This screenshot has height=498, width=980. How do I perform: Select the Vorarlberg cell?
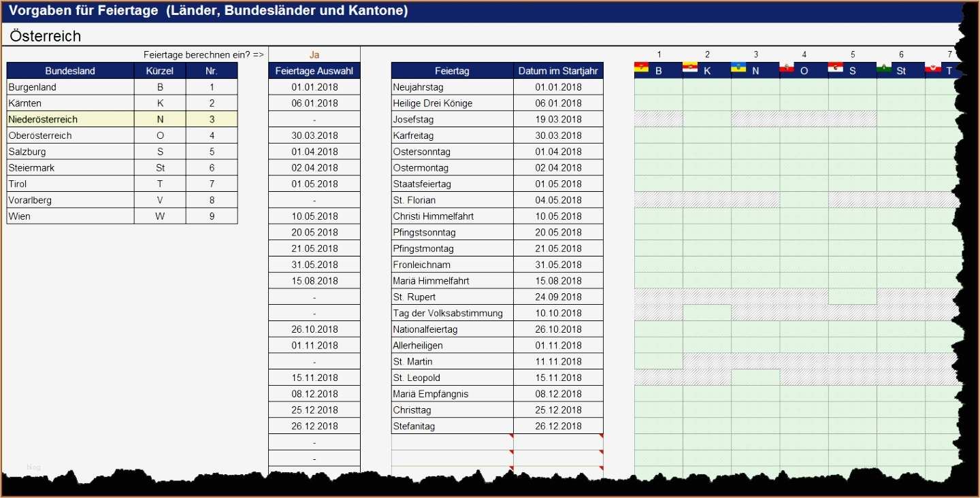pos(70,200)
